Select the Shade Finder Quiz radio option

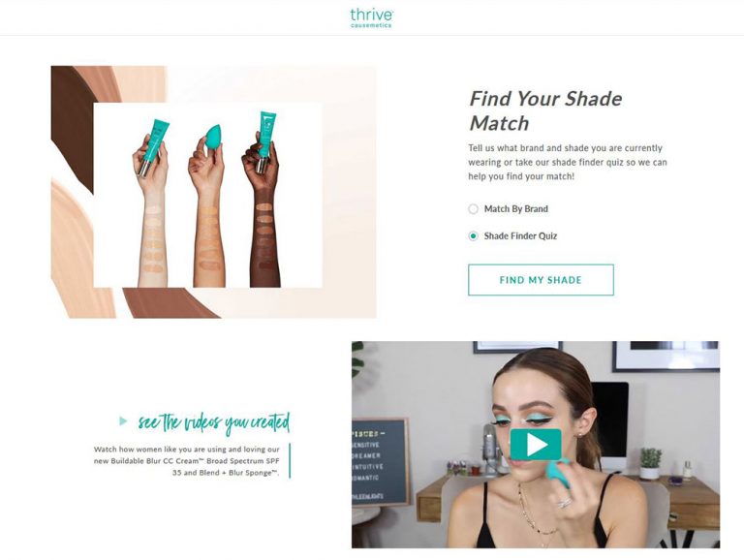[473, 235]
